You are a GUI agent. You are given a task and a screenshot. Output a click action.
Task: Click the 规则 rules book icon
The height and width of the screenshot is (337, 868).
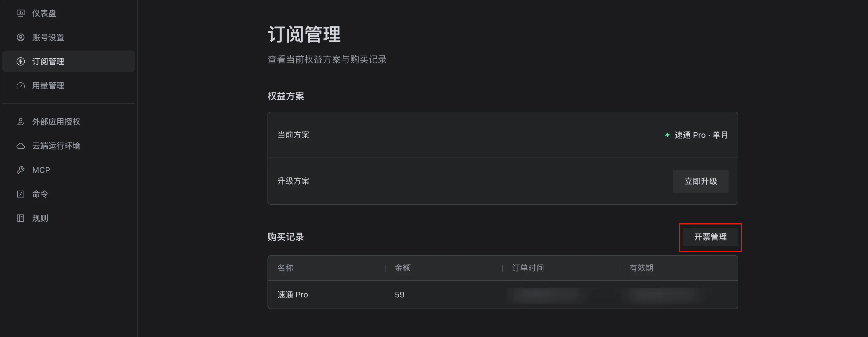click(21, 218)
